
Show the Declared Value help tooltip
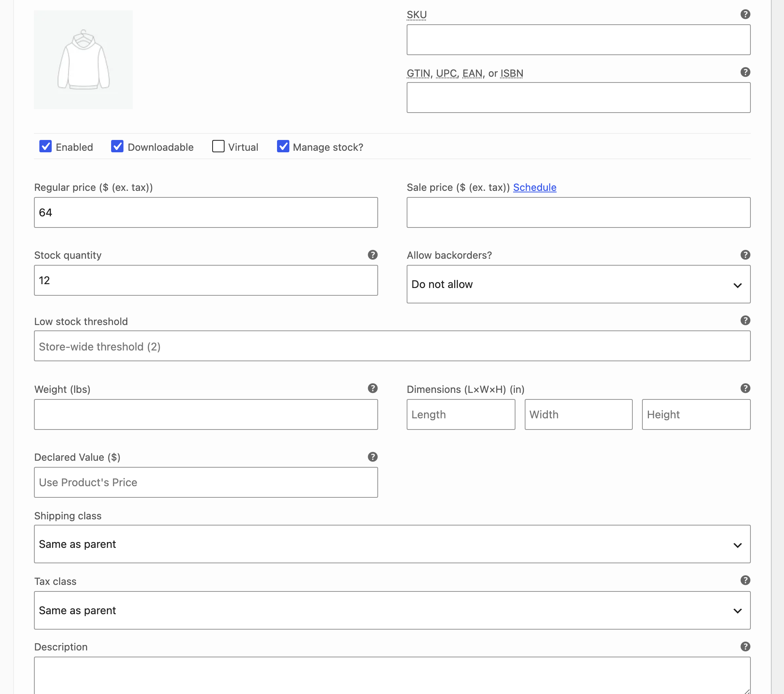tap(372, 457)
